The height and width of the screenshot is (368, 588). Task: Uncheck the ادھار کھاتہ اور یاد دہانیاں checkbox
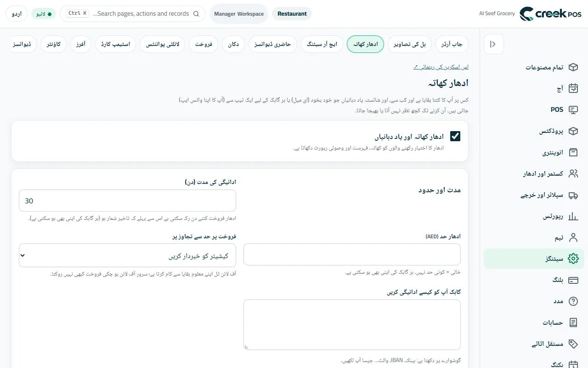coord(455,136)
